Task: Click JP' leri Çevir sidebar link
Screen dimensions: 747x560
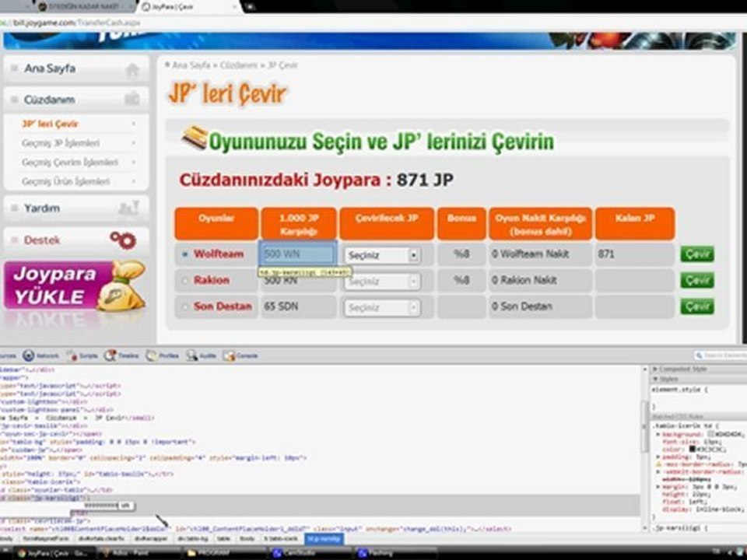Action: tap(50, 124)
